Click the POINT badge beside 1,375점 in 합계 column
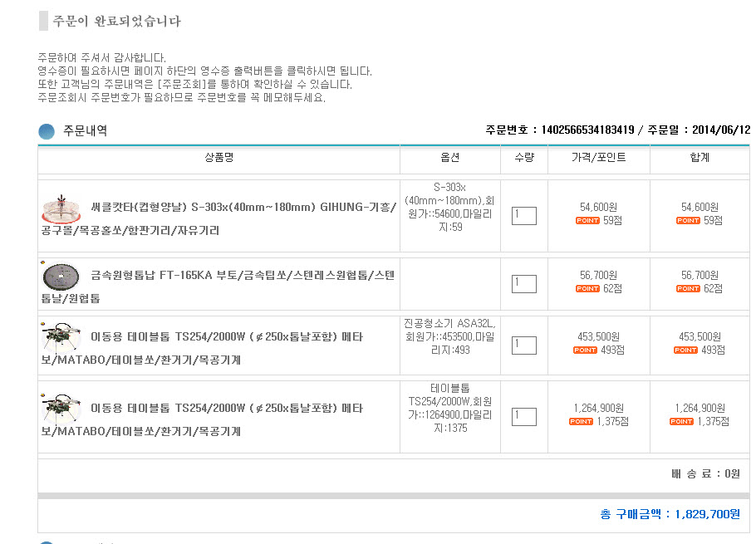 pyautogui.click(x=681, y=422)
